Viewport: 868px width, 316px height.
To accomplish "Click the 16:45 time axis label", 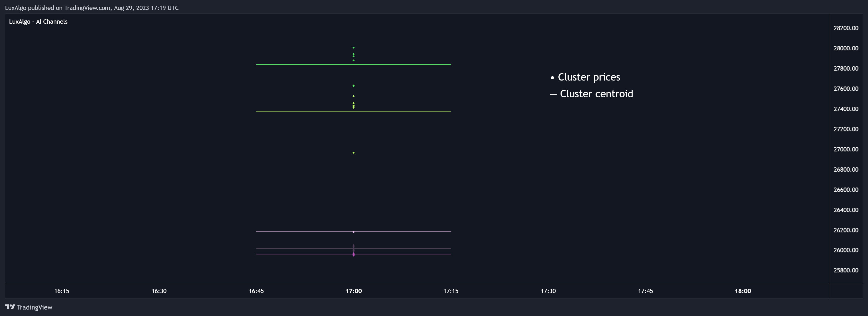I will (x=257, y=291).
